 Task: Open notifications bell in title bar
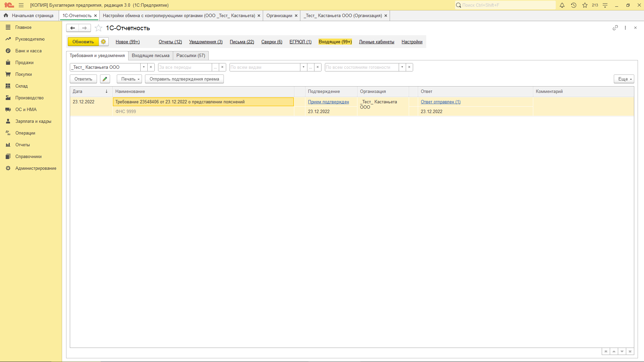[x=562, y=5]
